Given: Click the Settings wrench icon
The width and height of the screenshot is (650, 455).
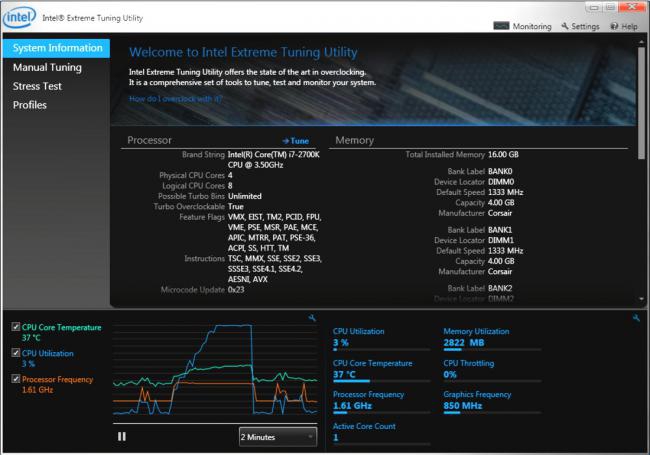Looking at the screenshot, I should pos(565,26).
